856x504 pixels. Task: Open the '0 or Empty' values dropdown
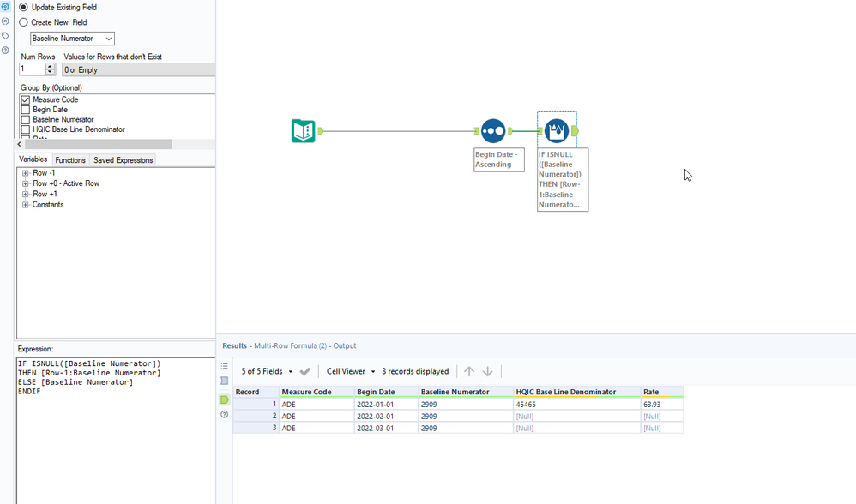click(138, 69)
